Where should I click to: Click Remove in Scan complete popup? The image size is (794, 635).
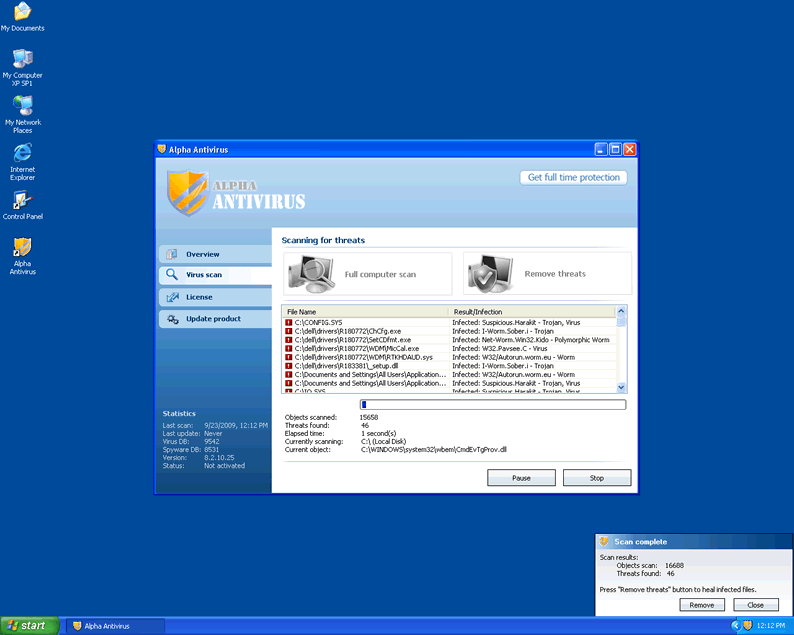tap(701, 605)
